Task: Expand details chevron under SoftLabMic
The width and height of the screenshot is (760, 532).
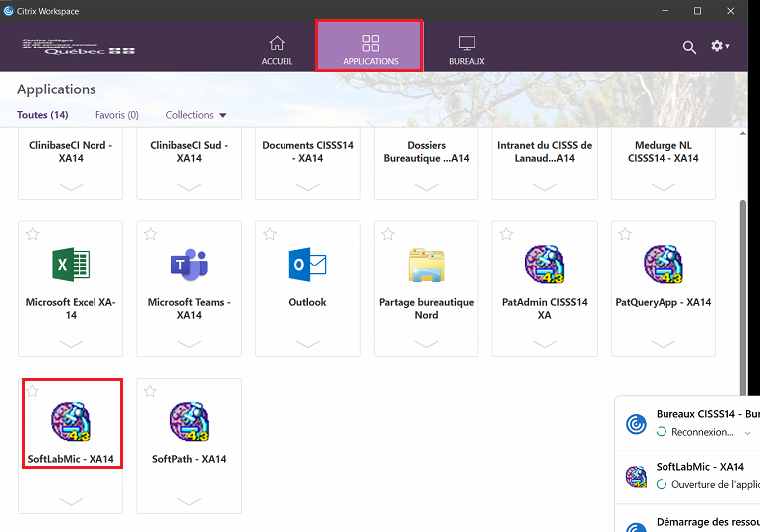Action: coord(71,501)
